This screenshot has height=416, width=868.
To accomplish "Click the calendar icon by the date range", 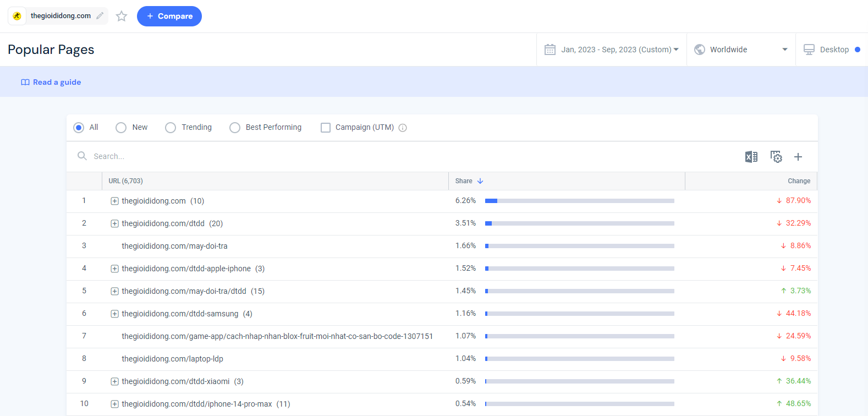I will (550, 50).
